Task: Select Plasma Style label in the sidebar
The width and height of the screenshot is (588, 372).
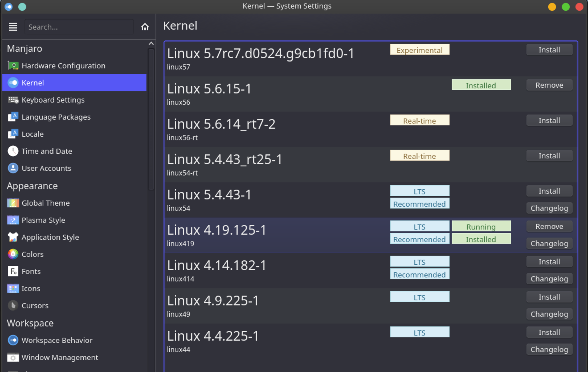Action: [x=43, y=220]
